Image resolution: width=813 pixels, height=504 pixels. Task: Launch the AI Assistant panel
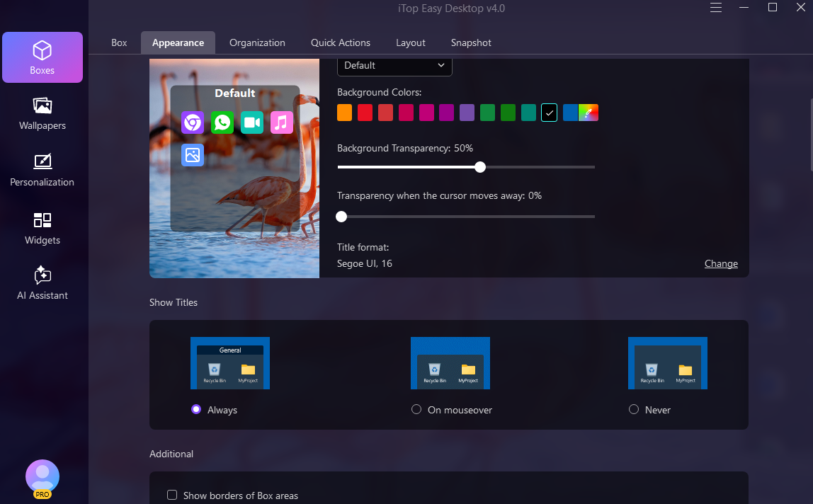tap(42, 283)
